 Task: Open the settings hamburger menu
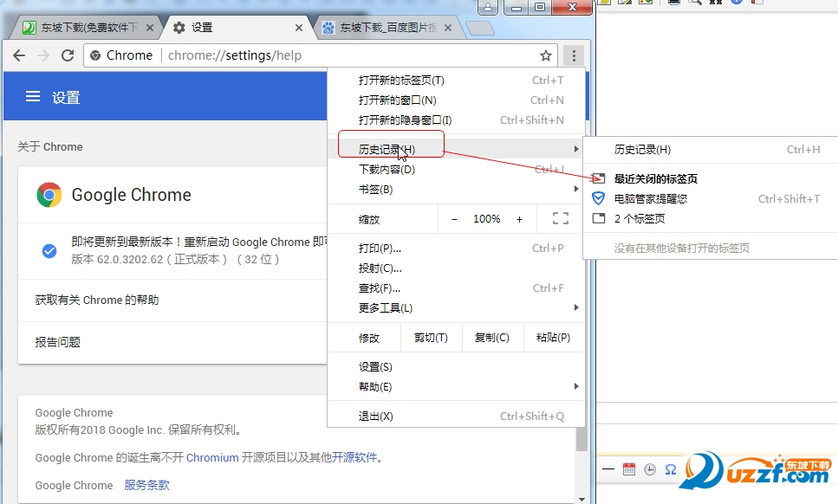(33, 97)
